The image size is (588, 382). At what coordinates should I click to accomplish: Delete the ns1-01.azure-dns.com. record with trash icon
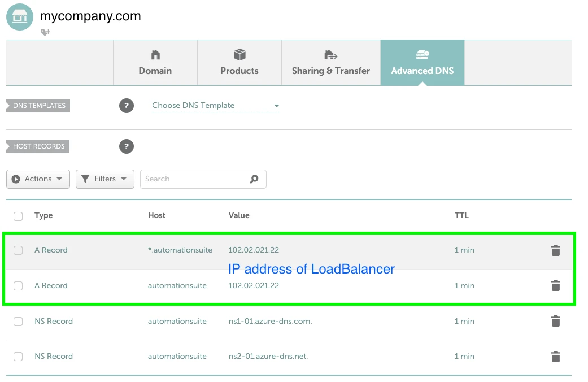click(556, 321)
